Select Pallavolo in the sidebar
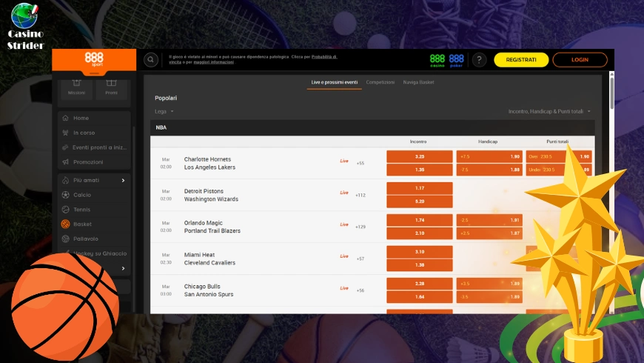 pos(94,239)
